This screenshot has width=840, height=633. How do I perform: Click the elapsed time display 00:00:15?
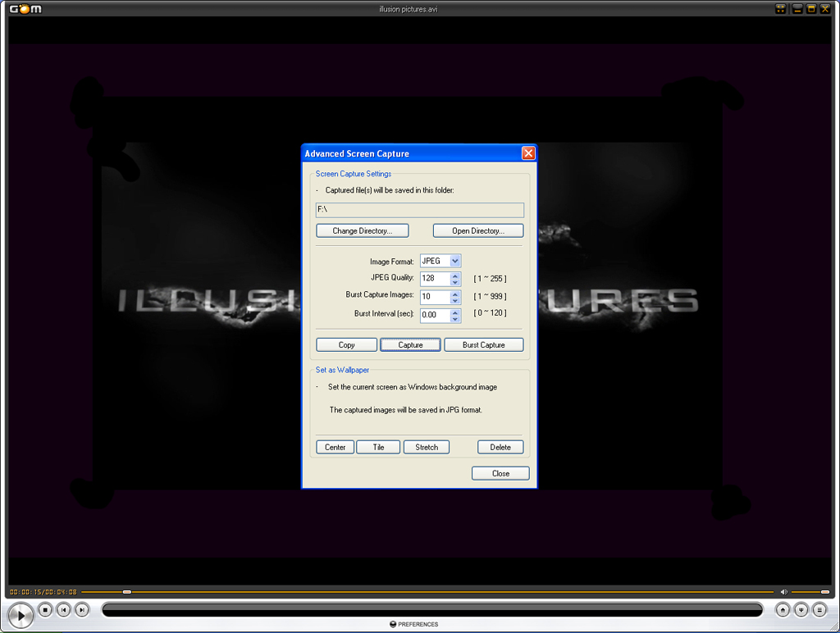tap(27, 592)
